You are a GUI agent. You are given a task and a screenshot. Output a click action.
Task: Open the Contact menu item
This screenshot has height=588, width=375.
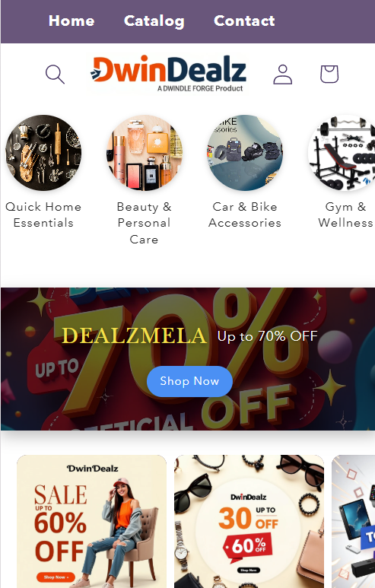244,21
